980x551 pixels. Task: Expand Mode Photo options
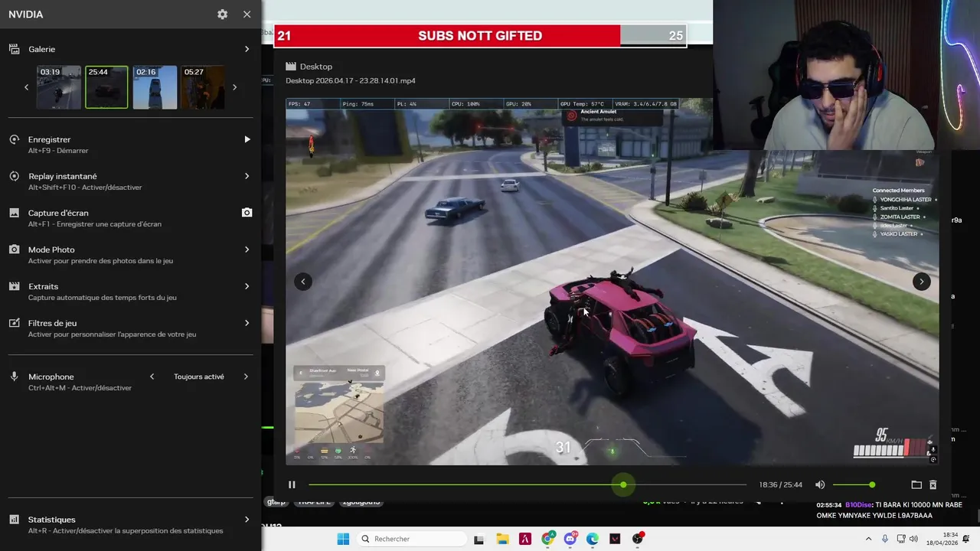tap(247, 249)
